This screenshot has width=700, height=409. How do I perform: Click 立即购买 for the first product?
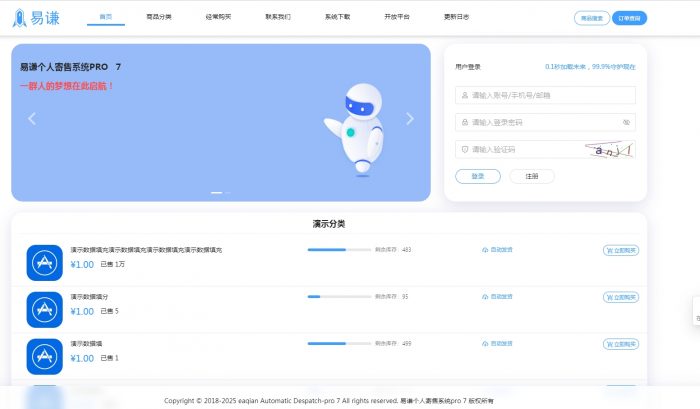click(621, 250)
